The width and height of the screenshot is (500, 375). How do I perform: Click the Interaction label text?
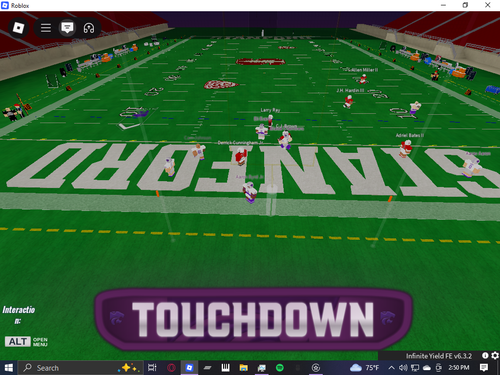(19, 314)
